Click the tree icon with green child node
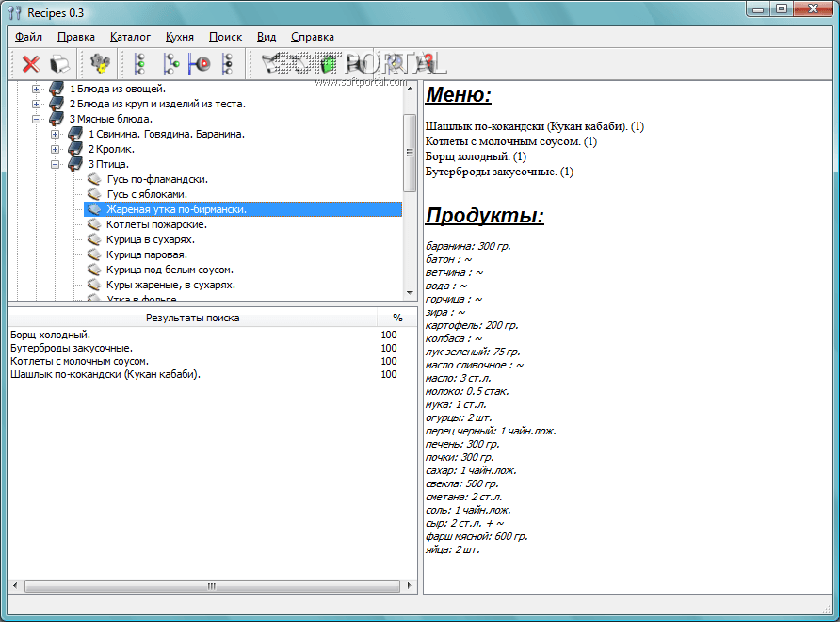840x622 pixels. 170,64
